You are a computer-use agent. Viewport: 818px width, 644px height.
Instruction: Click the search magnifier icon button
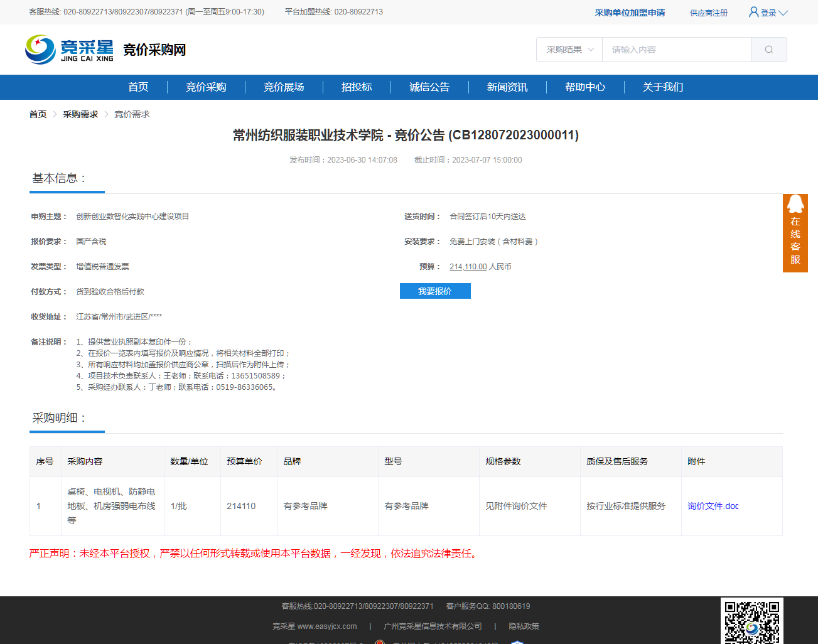[768, 50]
